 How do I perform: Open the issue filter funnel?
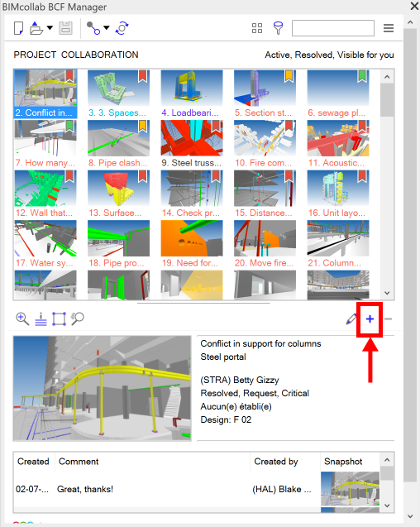(278, 28)
